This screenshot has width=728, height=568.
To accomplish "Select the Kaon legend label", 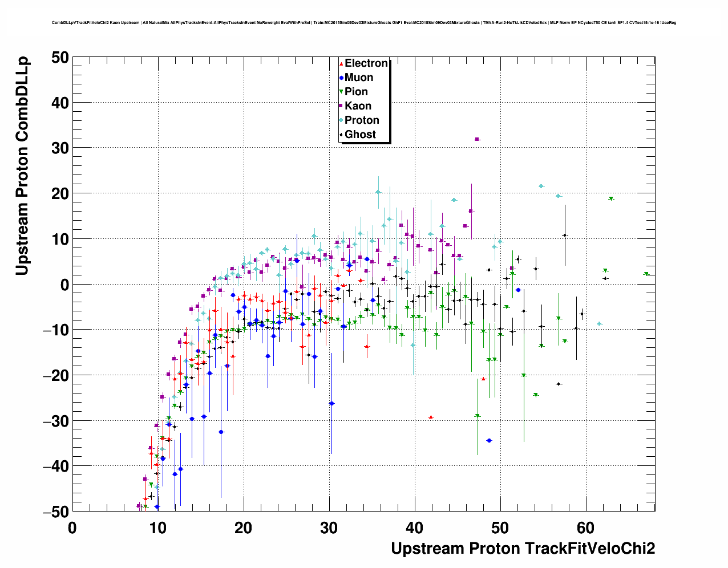I will [358, 106].
